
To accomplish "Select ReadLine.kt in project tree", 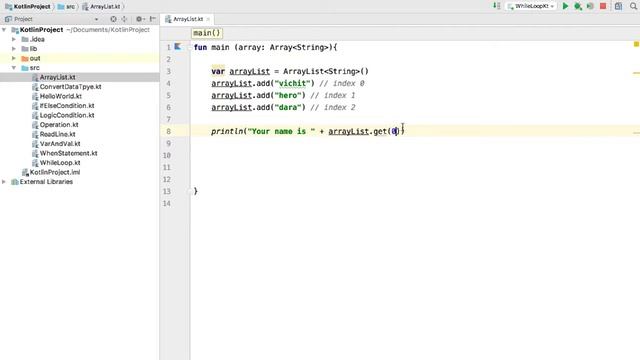I will [57, 134].
